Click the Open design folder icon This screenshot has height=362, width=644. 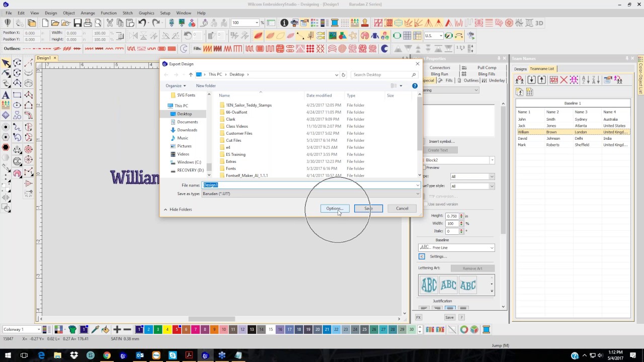pos(55,23)
